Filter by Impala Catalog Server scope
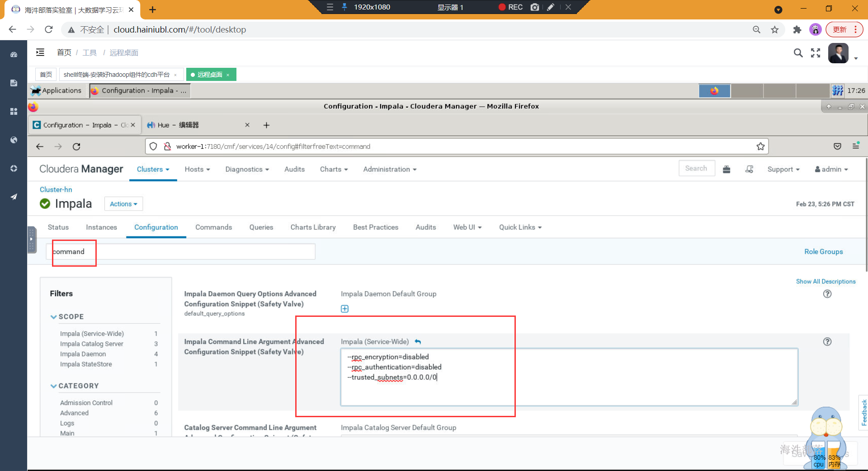The image size is (868, 471). (x=92, y=344)
